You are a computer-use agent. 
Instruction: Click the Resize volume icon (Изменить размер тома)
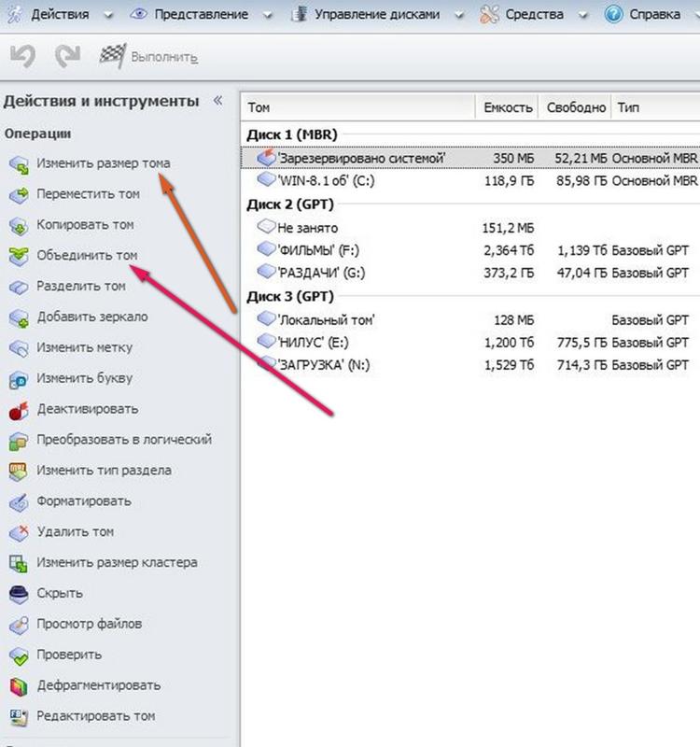(19, 164)
